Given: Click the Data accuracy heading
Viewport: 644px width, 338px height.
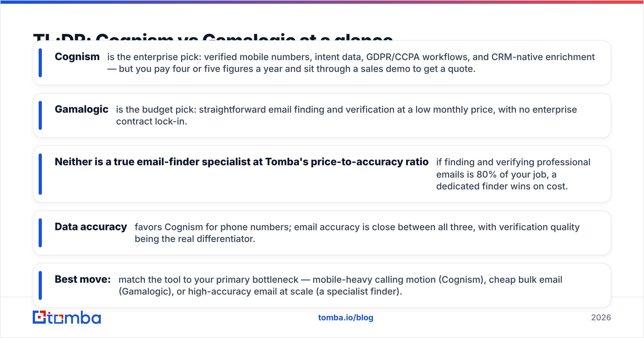Looking at the screenshot, I should point(91,227).
